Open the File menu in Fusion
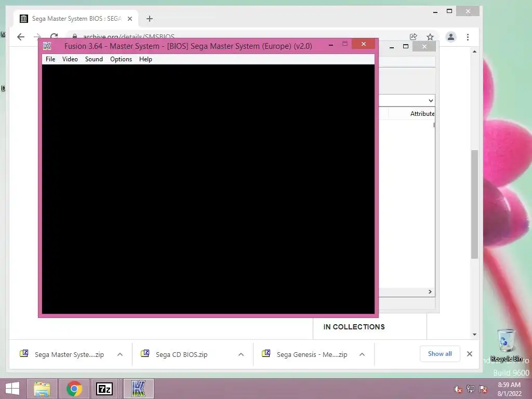This screenshot has height=399, width=532. [x=50, y=59]
